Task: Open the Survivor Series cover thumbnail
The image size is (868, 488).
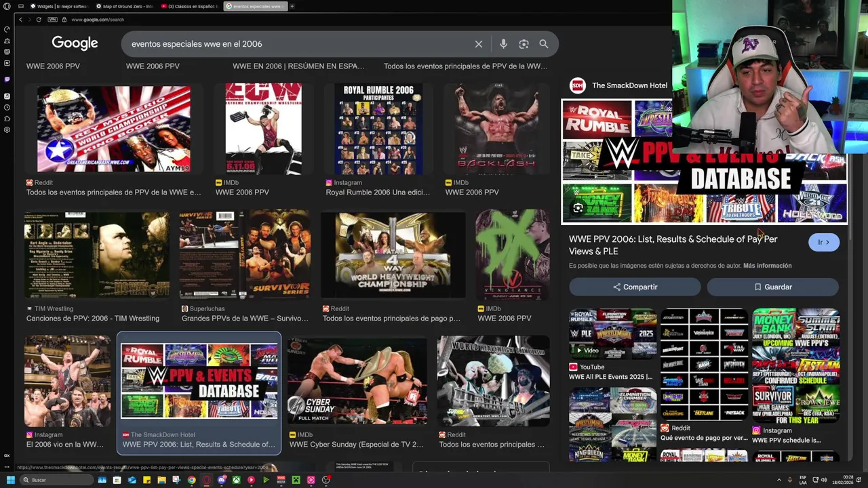Action: click(x=245, y=255)
